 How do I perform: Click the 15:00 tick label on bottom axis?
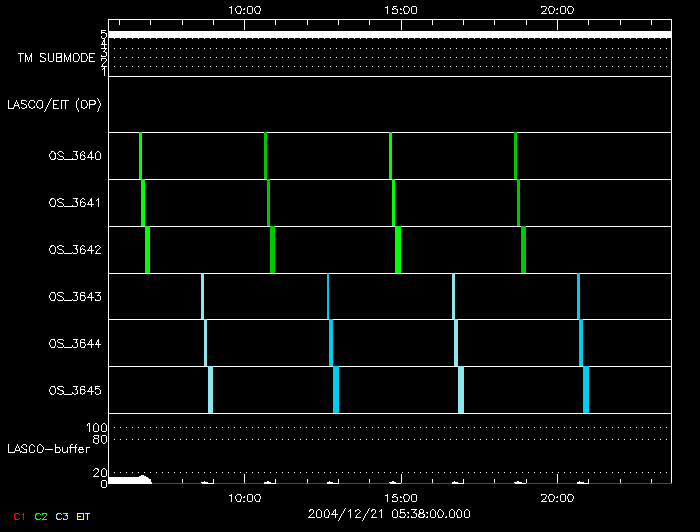point(401,497)
